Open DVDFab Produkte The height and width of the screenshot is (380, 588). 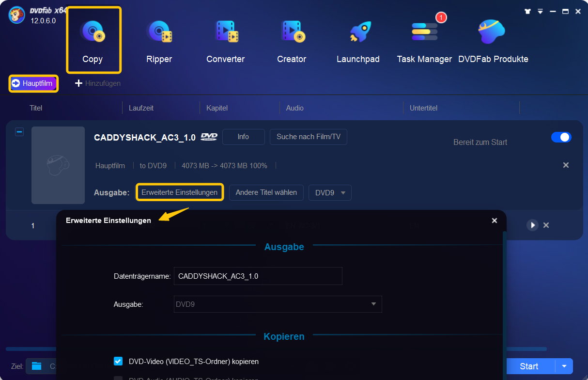(x=493, y=40)
